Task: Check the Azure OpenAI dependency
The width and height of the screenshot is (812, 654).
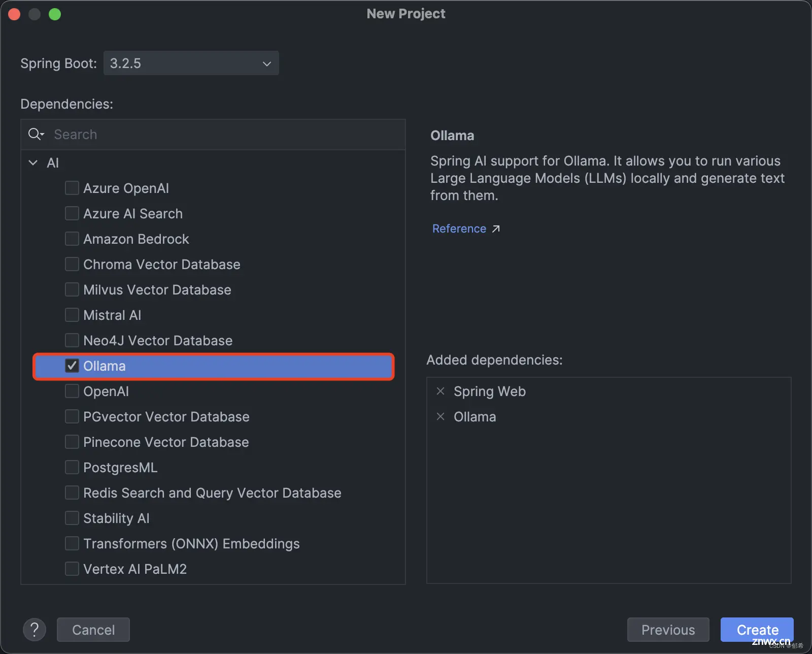Action: [x=72, y=188]
